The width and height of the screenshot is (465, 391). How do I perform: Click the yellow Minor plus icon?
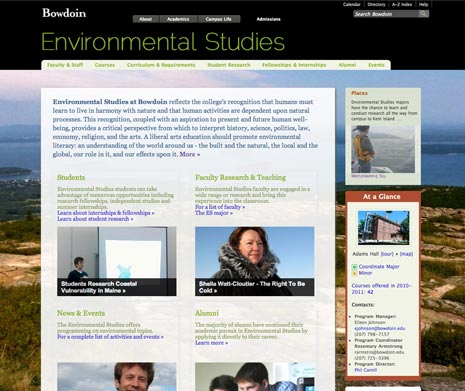coord(355,273)
